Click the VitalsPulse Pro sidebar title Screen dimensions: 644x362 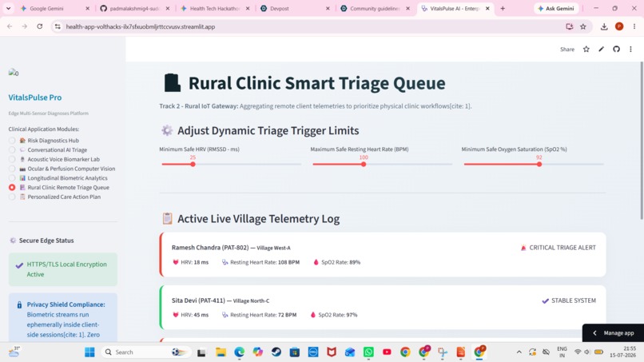tap(35, 97)
